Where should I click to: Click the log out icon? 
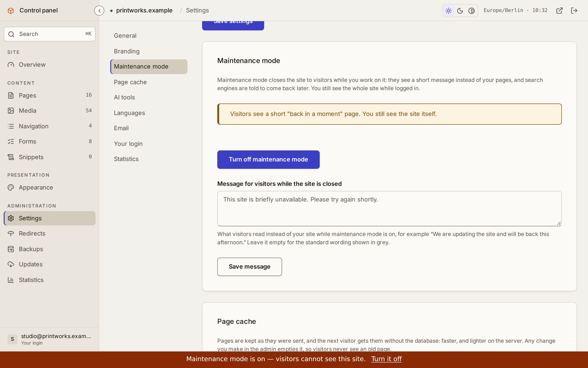(574, 11)
